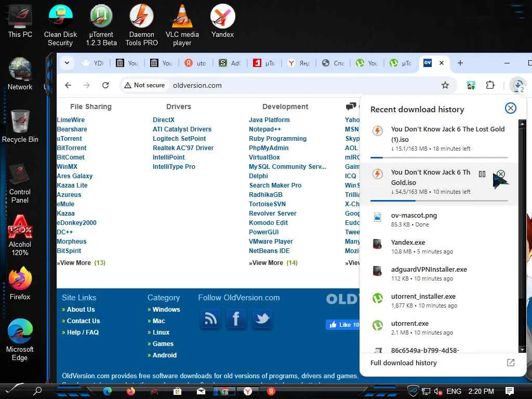Screen dimensions: 532x399
Task: Open the Recycle Bin desktop icon
Action: (20, 126)
